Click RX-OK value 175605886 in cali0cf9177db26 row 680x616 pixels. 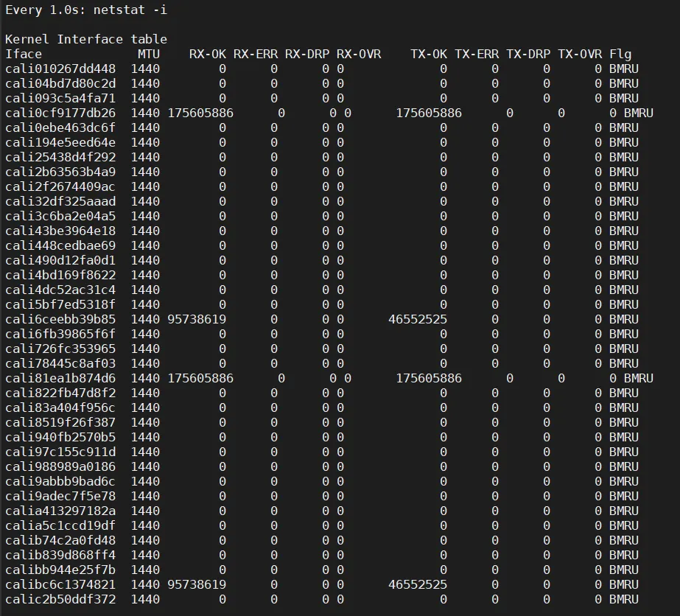click(200, 113)
